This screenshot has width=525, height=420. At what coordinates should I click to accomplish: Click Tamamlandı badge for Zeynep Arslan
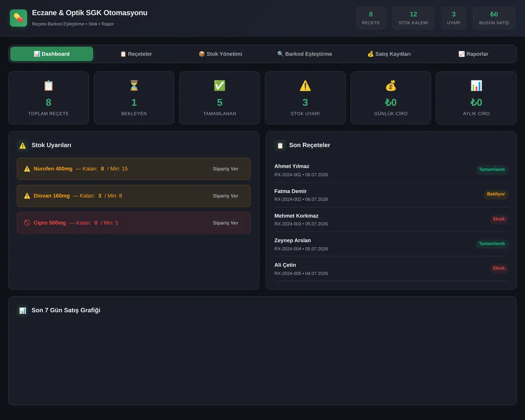point(492,244)
